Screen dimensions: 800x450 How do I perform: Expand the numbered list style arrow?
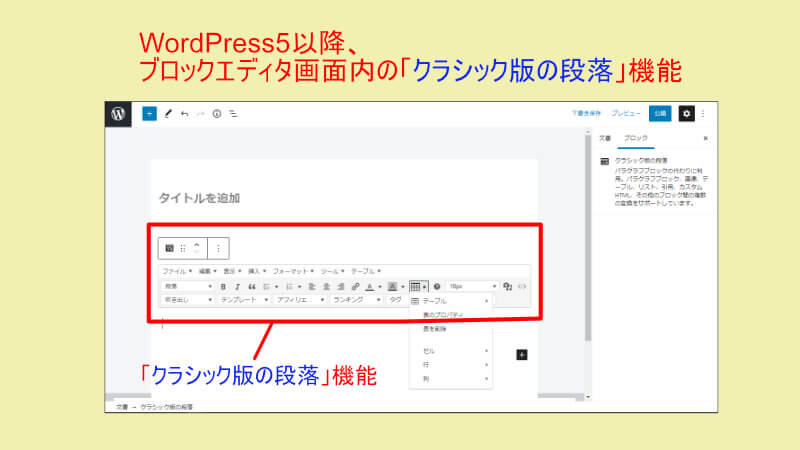coord(299,287)
